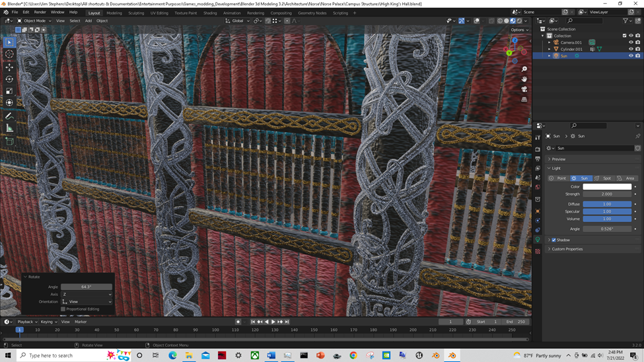Select the 3D Cursor tool
Image resolution: width=644 pixels, height=362 pixels.
pyautogui.click(x=9, y=54)
